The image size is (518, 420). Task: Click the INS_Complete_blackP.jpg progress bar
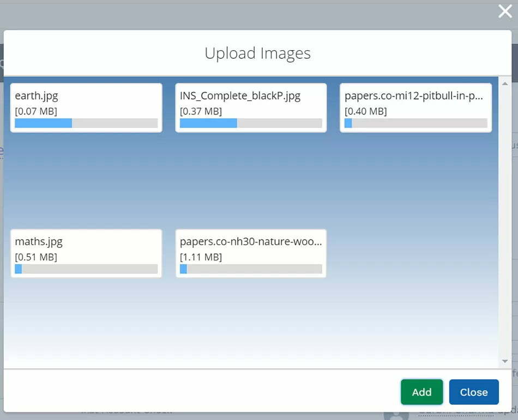coord(251,123)
